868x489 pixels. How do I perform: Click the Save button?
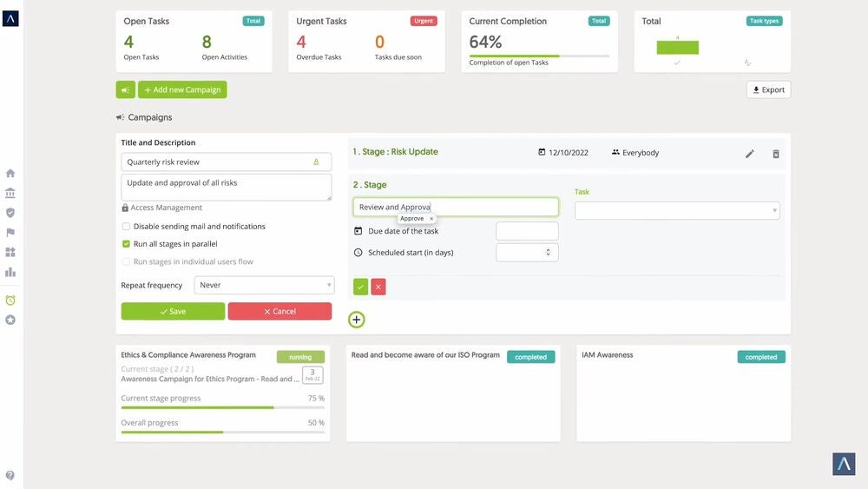(173, 311)
